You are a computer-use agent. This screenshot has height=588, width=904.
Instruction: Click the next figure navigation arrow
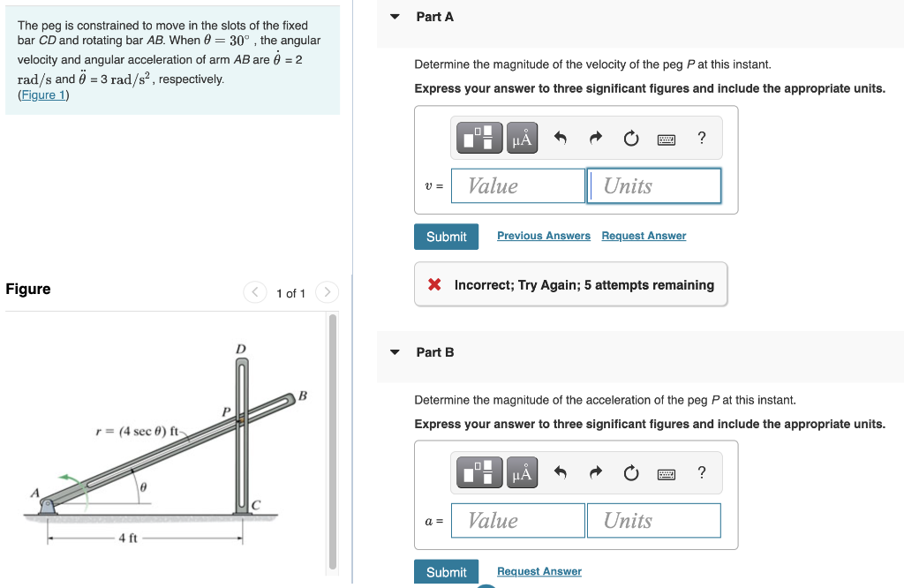[327, 292]
